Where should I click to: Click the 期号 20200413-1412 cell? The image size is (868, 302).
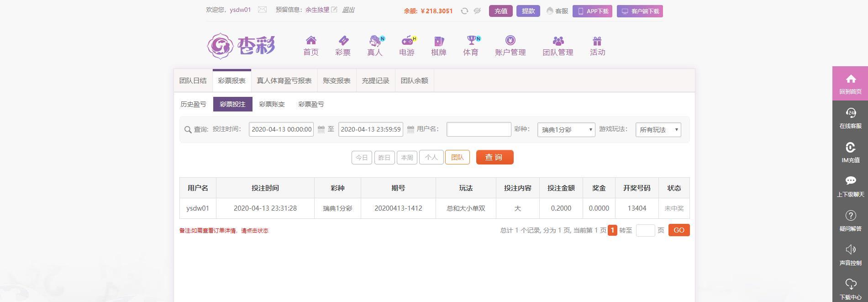[x=398, y=208]
